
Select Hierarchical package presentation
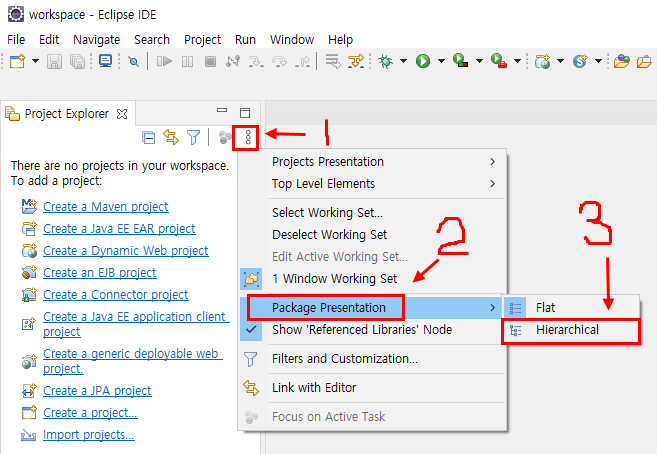click(571, 330)
